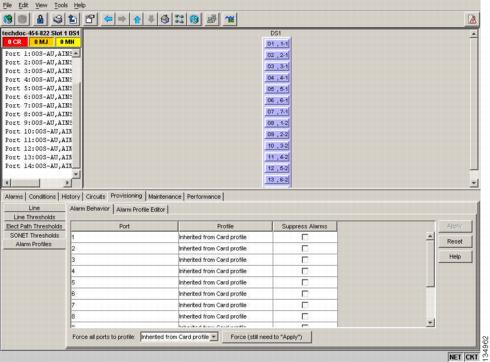This screenshot has width=490, height=362.
Task: Click Force (still need to "Apply") button
Action: [x=266, y=337]
